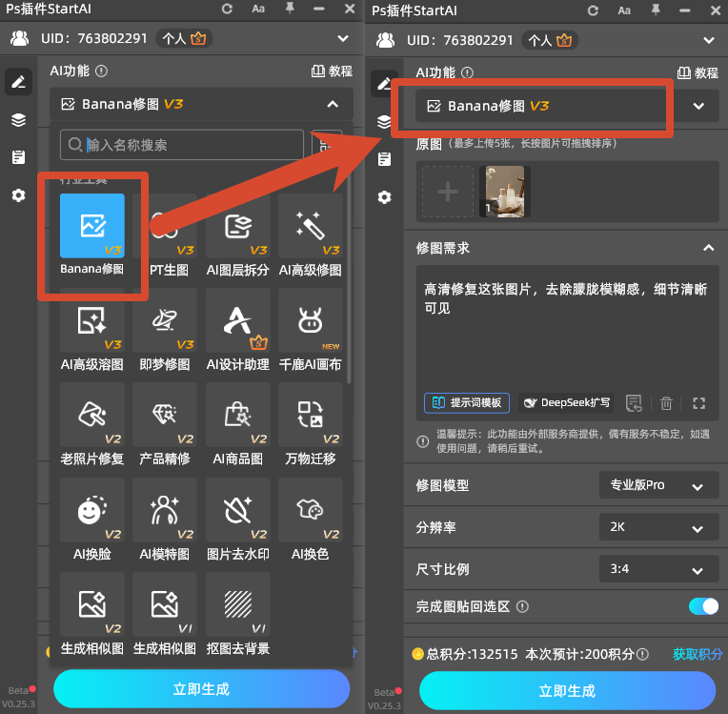728x714 pixels.
Task: Open the AI商品图 tool
Action: pyautogui.click(x=237, y=415)
